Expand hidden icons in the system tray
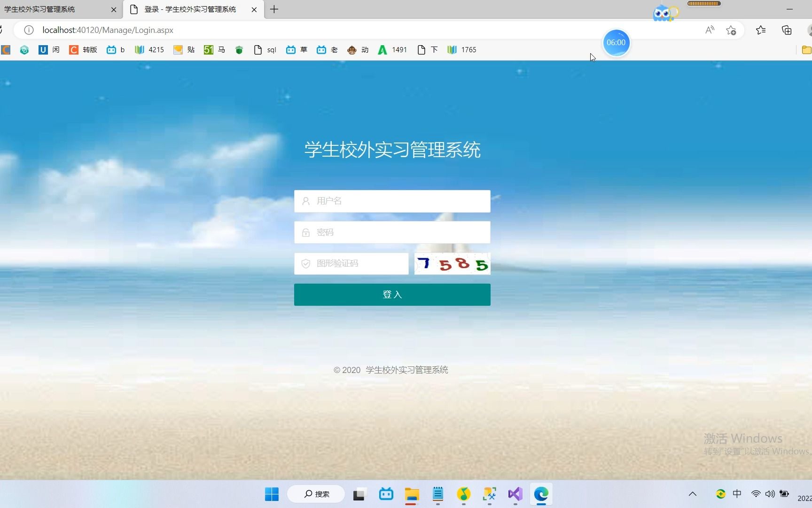This screenshot has height=508, width=812. click(x=693, y=494)
